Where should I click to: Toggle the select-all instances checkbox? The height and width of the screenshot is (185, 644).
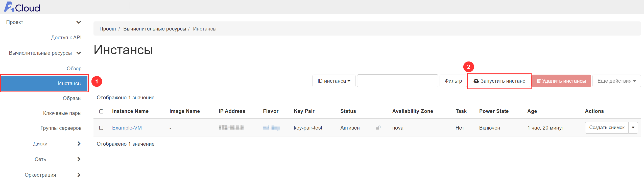coord(101,111)
